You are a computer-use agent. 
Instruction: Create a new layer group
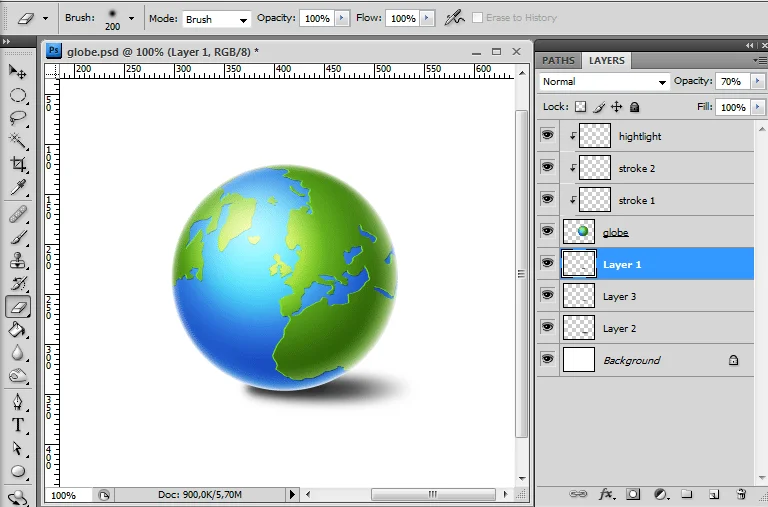coord(687,494)
